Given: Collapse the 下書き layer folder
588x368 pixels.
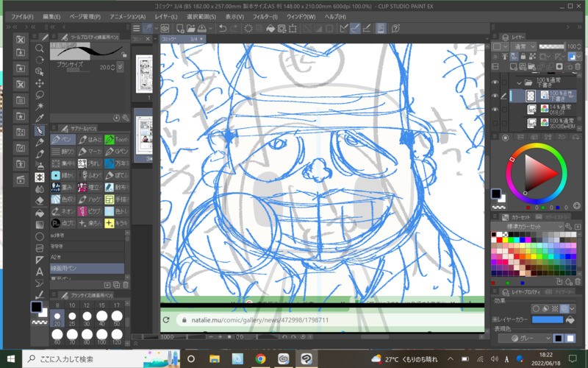Looking at the screenshot, I should click(x=519, y=83).
